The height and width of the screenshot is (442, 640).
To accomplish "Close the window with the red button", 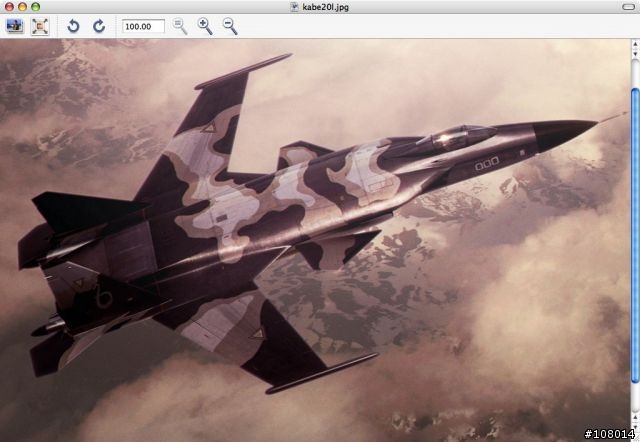I will tap(9, 7).
